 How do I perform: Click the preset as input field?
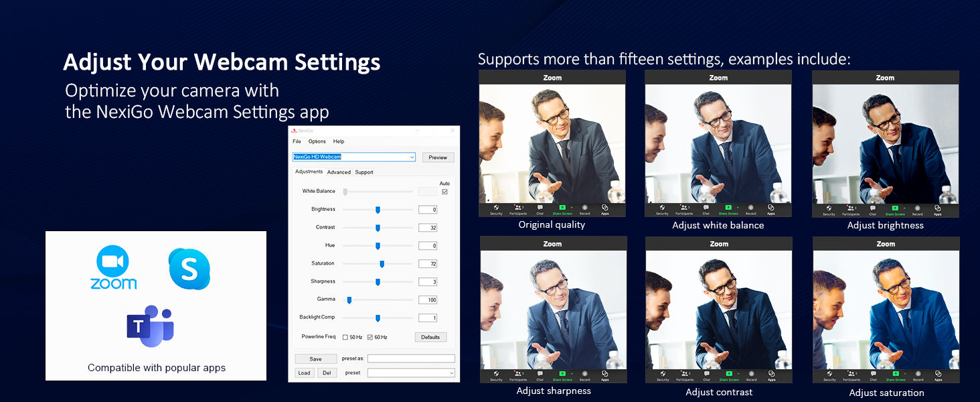(x=410, y=358)
